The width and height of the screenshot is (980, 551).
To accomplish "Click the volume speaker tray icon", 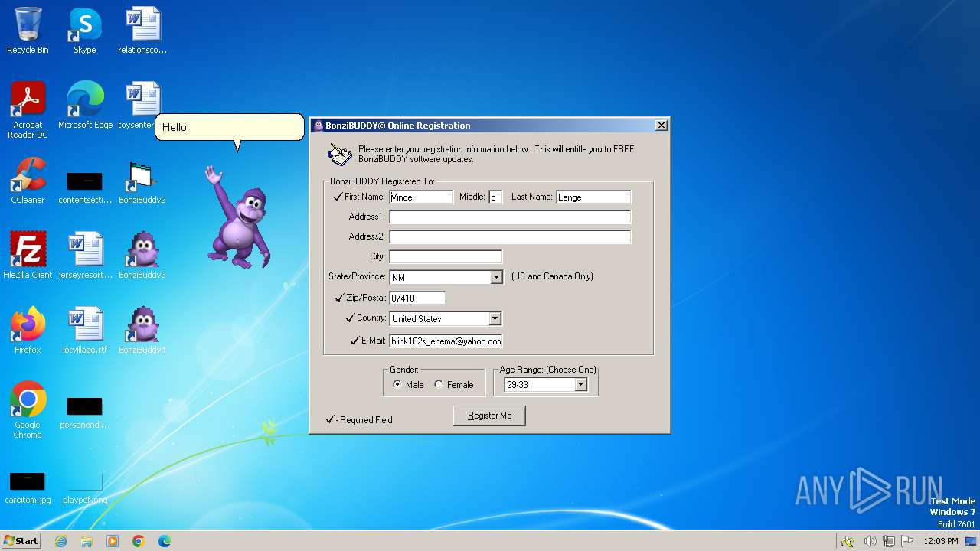I will tap(870, 541).
